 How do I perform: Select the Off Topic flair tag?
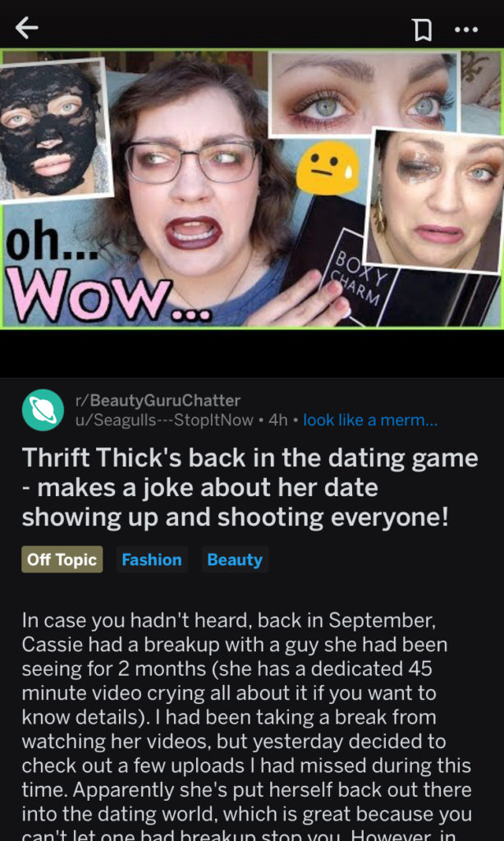62,559
